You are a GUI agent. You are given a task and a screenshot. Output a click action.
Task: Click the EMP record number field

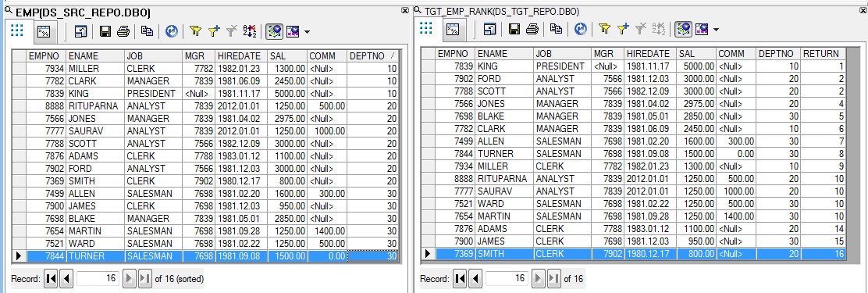(98, 279)
